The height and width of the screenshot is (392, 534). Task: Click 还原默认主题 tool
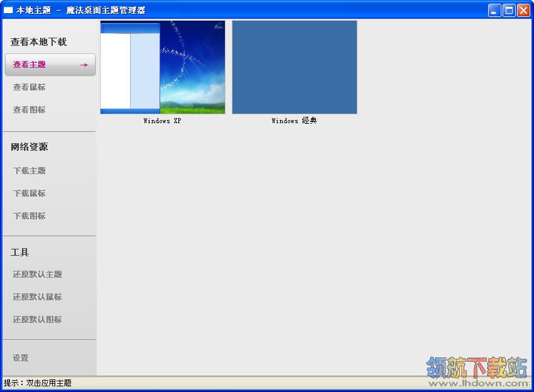(38, 274)
